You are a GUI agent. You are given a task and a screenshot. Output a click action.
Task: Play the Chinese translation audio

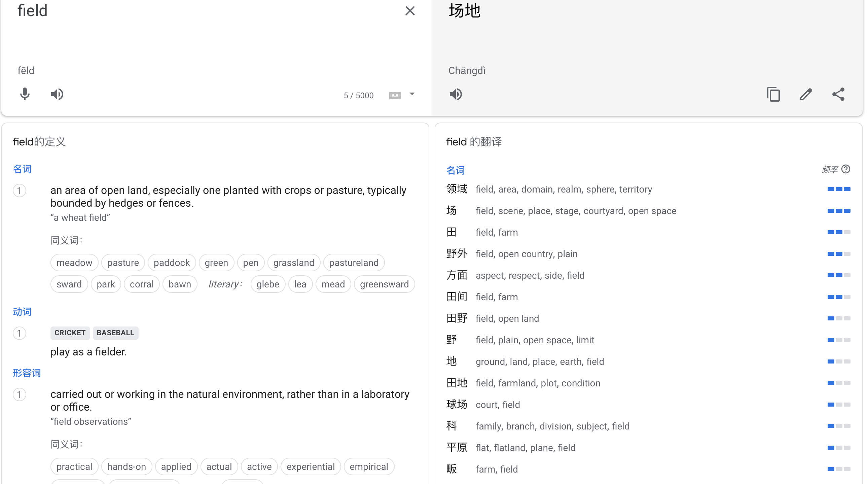(456, 94)
